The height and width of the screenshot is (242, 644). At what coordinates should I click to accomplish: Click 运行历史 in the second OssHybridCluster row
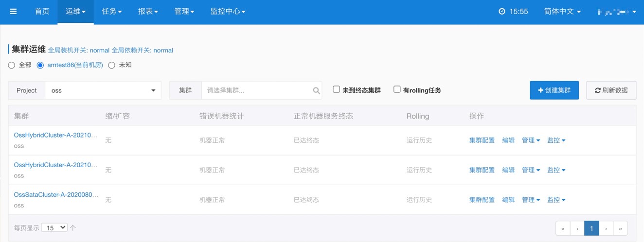[419, 170]
